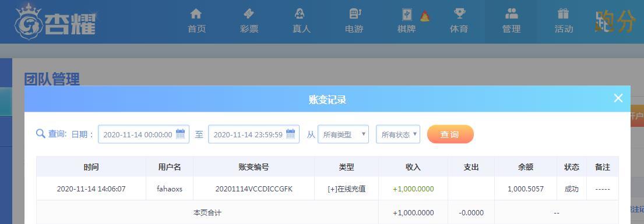Click the 本页合计 total label
This screenshot has width=644, height=224.
tap(207, 213)
